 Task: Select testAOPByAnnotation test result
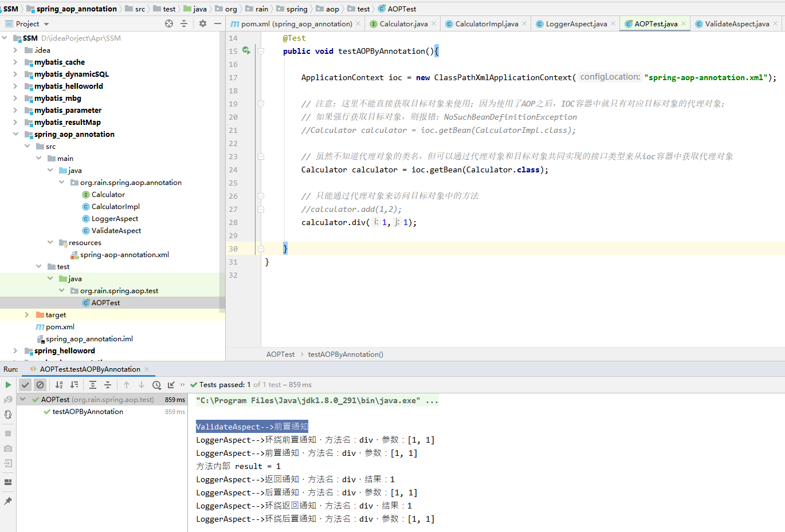88,412
